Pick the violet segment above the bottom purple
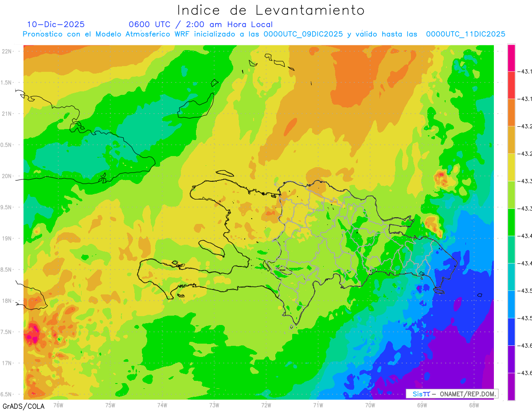The width and height of the screenshot is (532, 411). (511, 359)
